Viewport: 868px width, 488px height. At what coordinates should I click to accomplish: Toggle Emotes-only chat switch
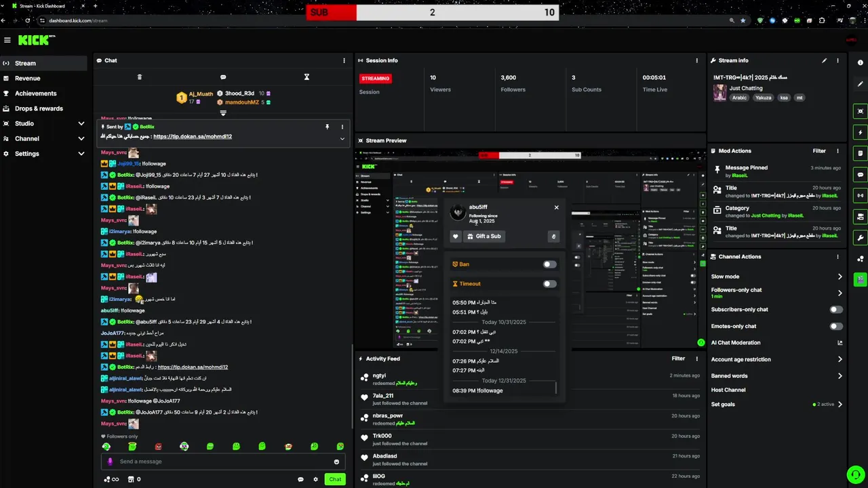coord(836,326)
